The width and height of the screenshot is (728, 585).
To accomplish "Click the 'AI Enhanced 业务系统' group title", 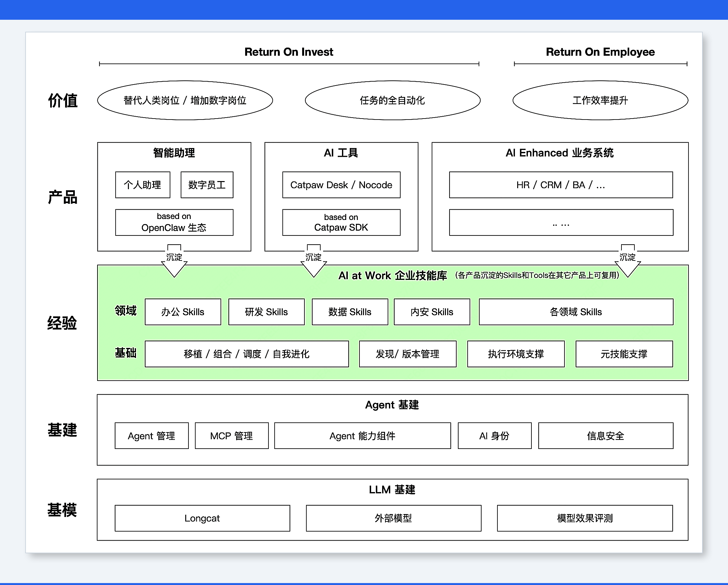I will tap(560, 153).
